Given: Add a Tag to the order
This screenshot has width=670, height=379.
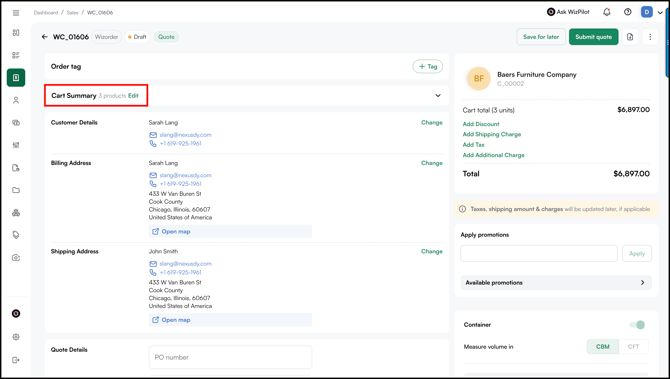Looking at the screenshot, I should pos(428,67).
